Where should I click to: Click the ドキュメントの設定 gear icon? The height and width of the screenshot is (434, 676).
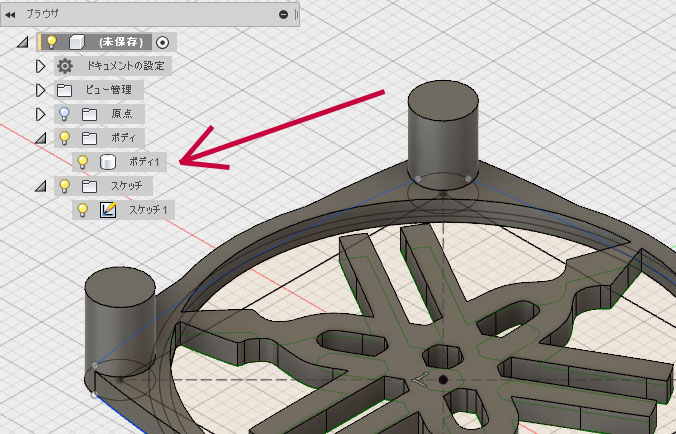pyautogui.click(x=65, y=66)
